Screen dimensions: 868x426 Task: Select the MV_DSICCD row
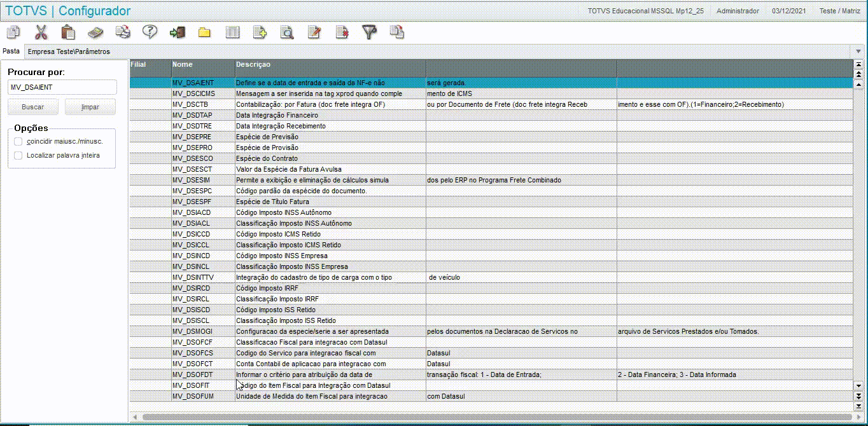[491, 234]
